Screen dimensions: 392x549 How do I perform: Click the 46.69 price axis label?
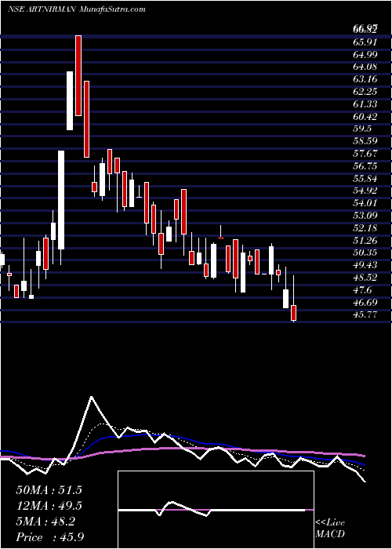point(366,302)
